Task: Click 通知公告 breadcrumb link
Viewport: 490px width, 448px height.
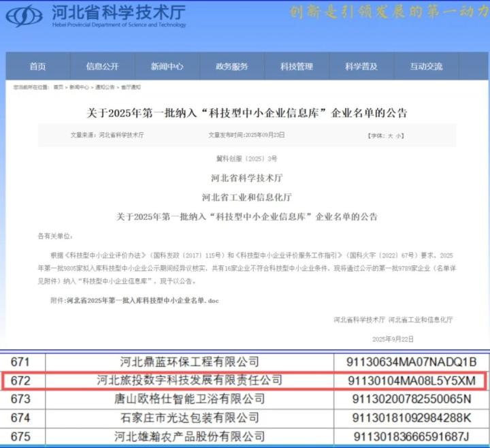Action: pyautogui.click(x=103, y=88)
